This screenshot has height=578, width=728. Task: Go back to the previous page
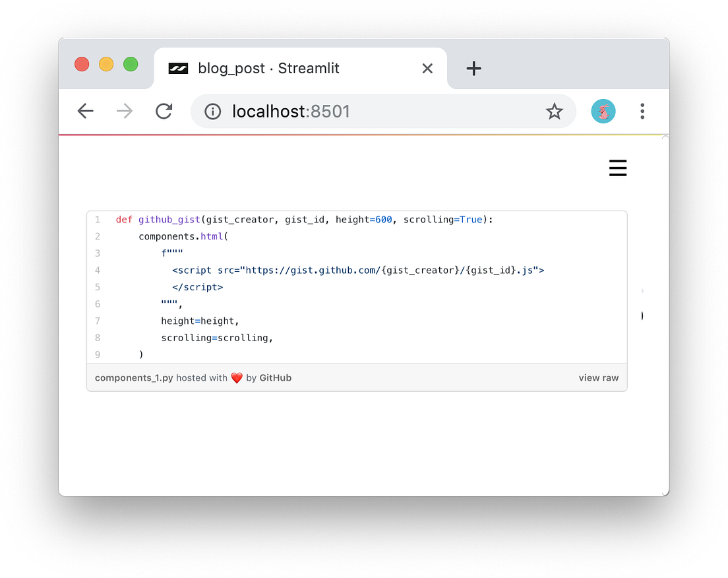85,111
